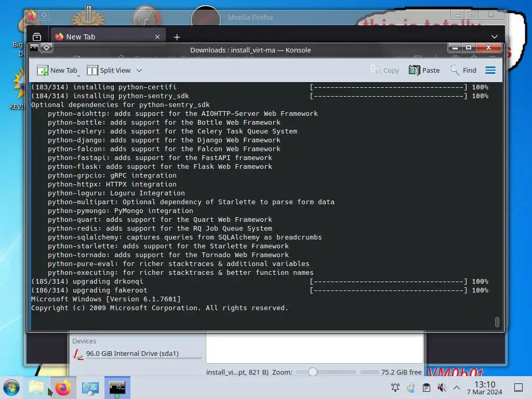This screenshot has width=532, height=399.
Task: Switch to Konsole in the taskbar
Action: click(x=117, y=388)
